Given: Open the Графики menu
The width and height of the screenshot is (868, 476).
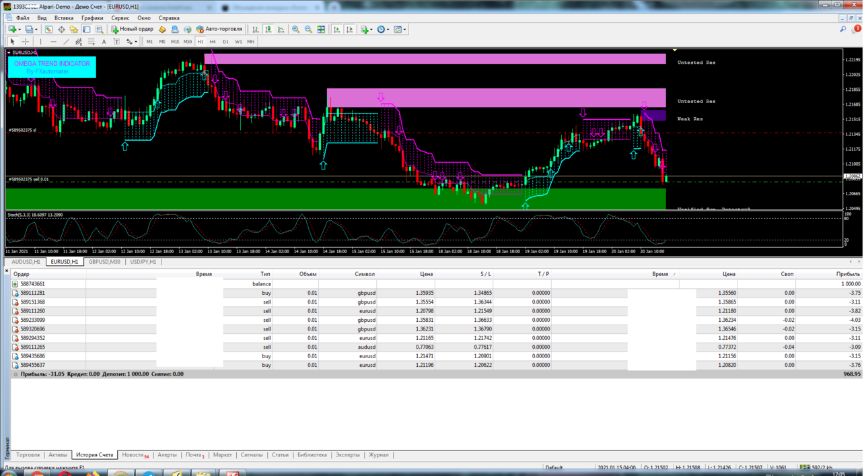Looking at the screenshot, I should [92, 18].
